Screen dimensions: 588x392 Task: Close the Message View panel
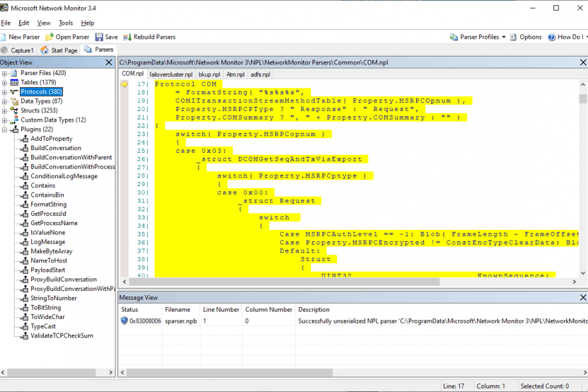click(583, 298)
